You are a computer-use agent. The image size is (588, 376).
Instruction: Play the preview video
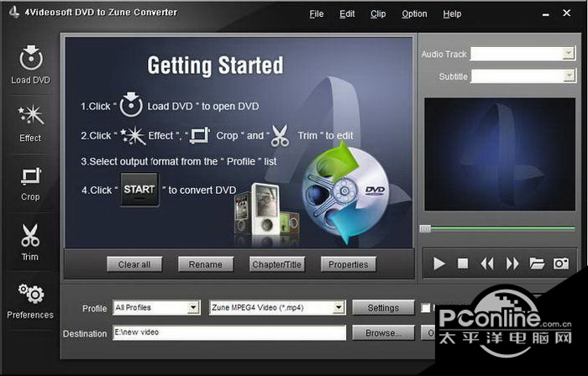[439, 264]
